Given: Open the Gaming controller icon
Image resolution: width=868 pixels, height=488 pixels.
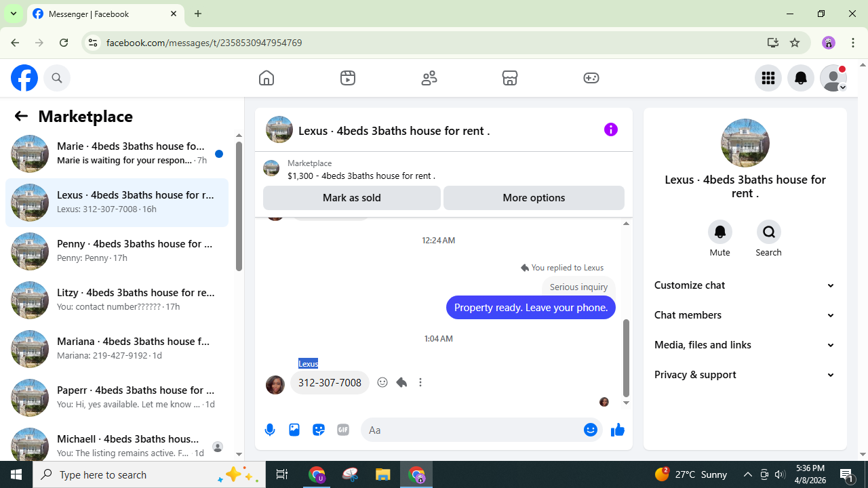Looking at the screenshot, I should click(x=591, y=78).
